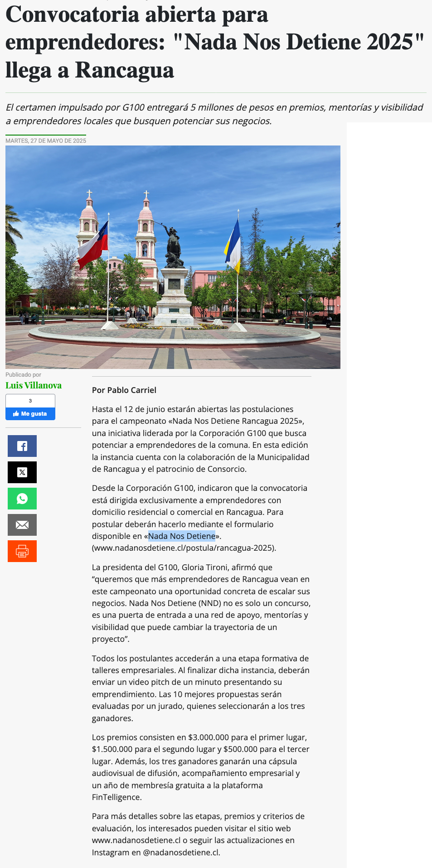
Task: Share the article via WhatsApp
Action: (22, 499)
